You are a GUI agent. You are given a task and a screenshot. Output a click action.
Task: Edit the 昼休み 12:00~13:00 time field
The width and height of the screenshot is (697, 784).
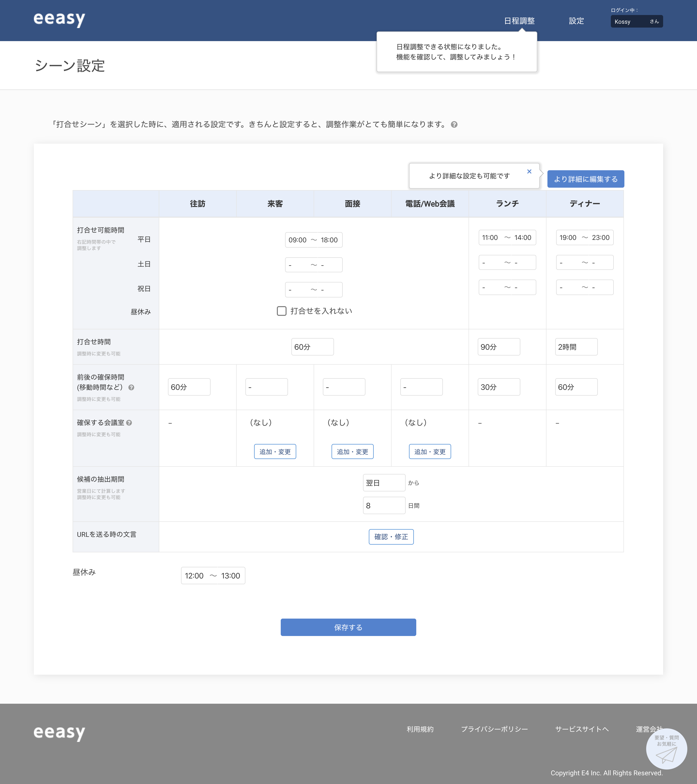click(x=213, y=575)
